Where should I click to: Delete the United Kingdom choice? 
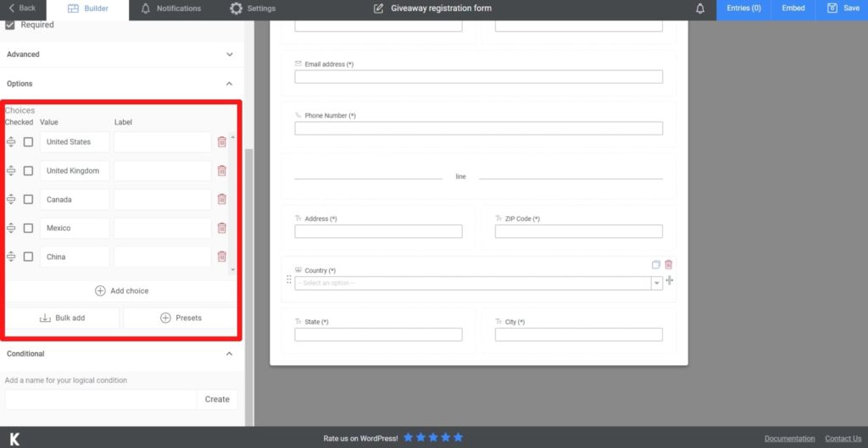click(221, 170)
